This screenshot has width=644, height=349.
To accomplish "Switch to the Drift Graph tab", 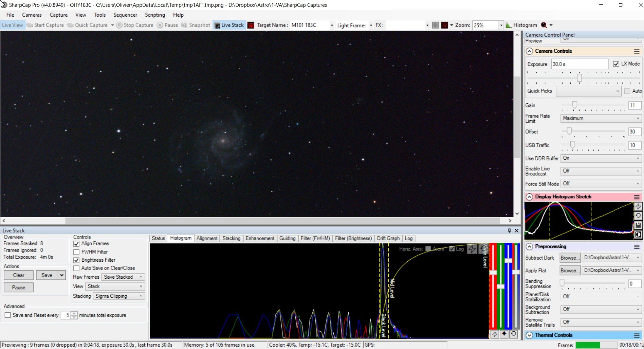I will coord(388,238).
